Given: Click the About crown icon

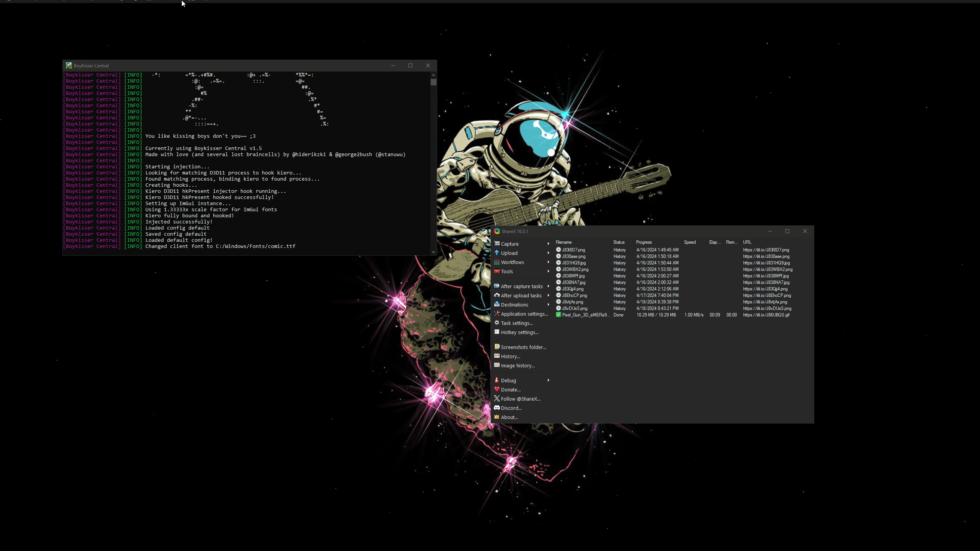Looking at the screenshot, I should (x=497, y=417).
